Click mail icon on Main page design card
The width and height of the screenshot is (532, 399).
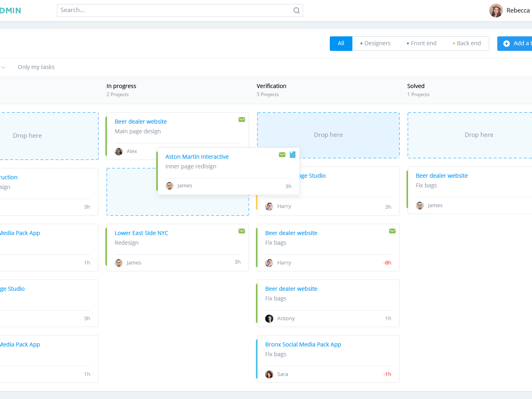point(242,120)
